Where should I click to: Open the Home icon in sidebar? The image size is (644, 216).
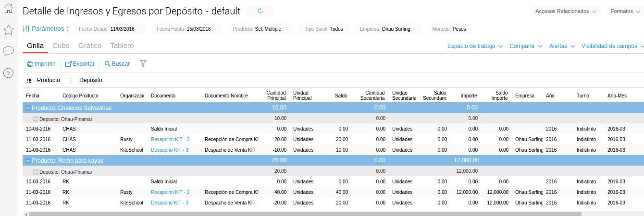coord(8,9)
